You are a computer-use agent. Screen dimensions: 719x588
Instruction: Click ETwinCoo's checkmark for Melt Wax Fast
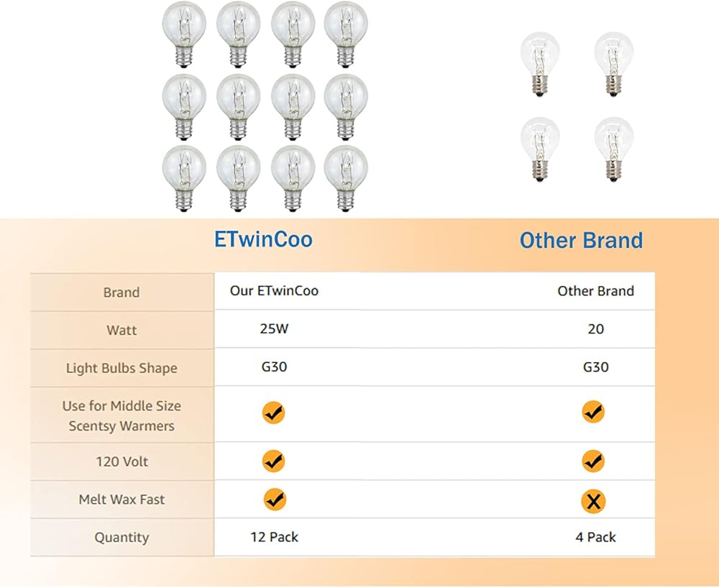click(274, 499)
